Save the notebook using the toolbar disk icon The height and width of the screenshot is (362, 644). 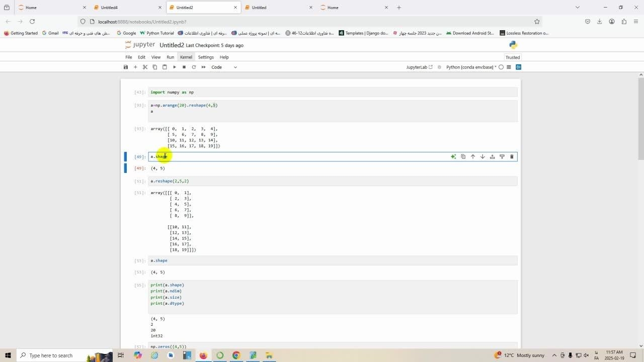click(126, 67)
